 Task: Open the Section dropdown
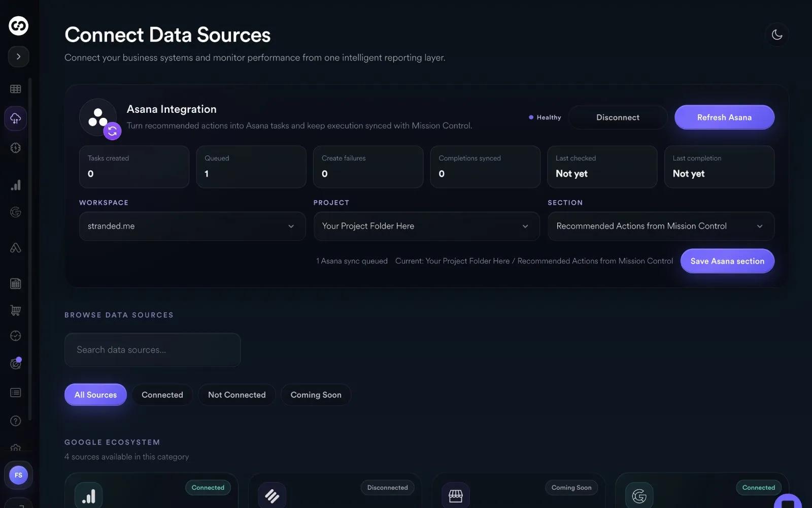click(x=661, y=226)
